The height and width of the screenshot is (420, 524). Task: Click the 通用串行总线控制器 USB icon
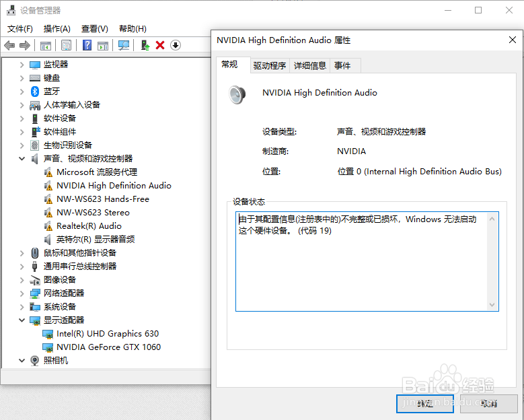click(x=35, y=266)
